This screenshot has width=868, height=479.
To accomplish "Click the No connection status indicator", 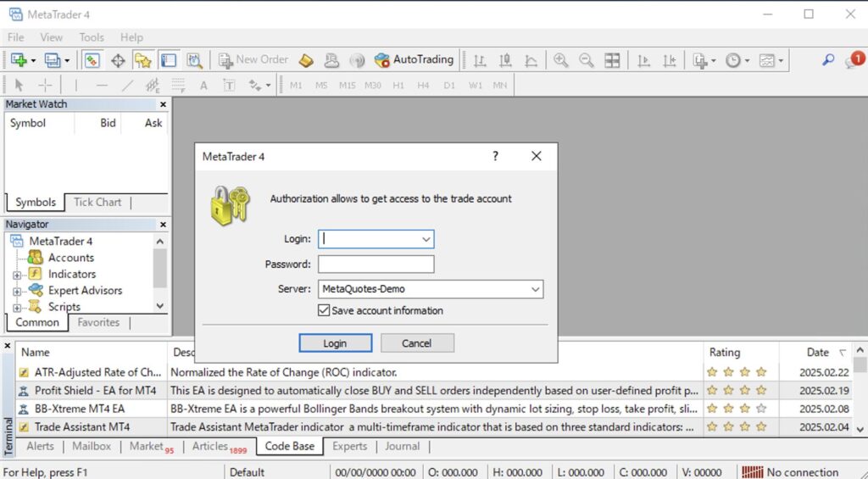I will pos(791,472).
